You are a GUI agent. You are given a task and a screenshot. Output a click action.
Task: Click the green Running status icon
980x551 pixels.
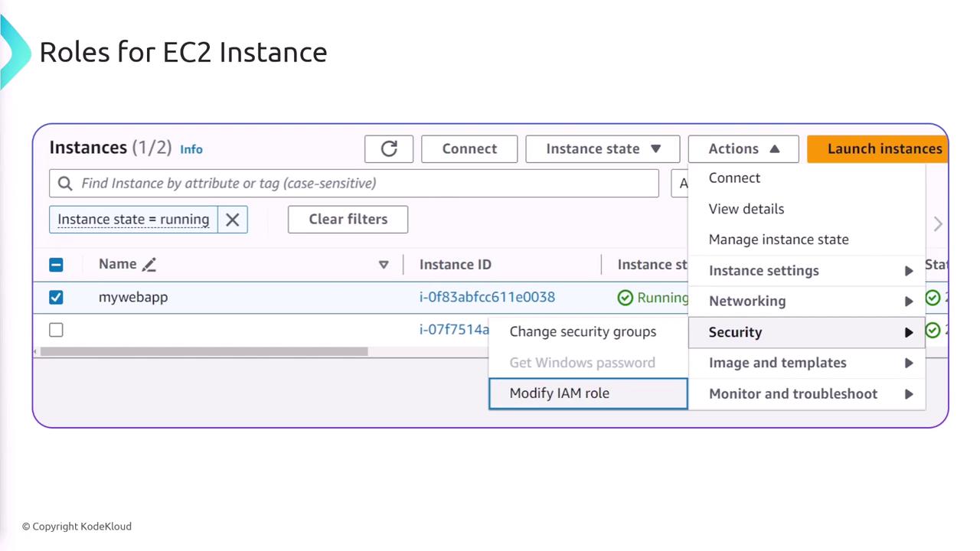point(626,298)
